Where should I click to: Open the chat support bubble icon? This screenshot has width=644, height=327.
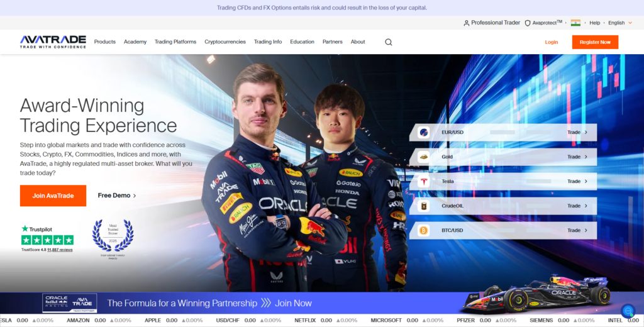[x=627, y=311]
